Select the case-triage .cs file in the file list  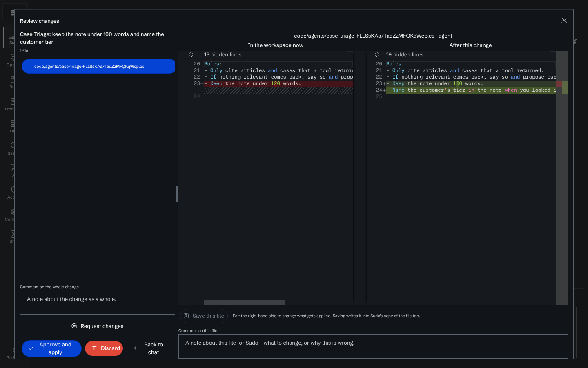(x=98, y=66)
